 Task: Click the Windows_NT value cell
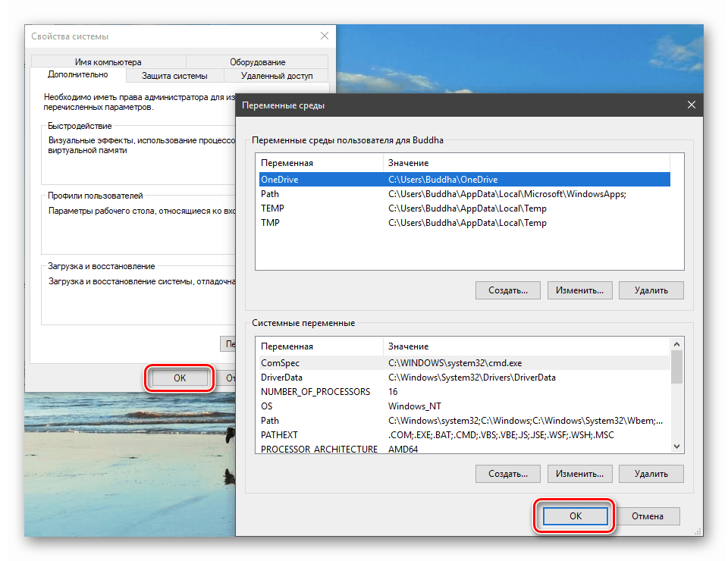click(415, 406)
